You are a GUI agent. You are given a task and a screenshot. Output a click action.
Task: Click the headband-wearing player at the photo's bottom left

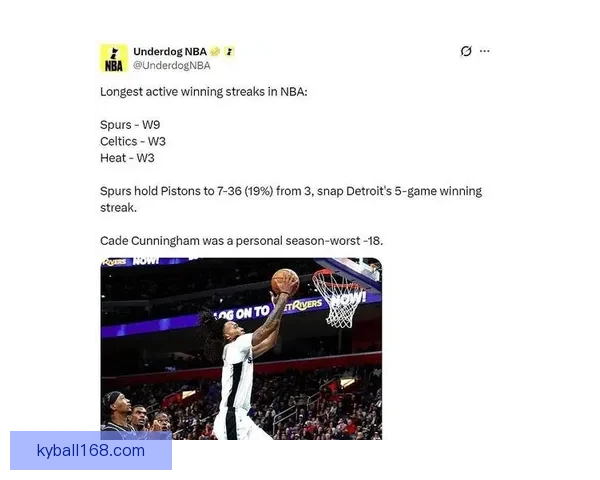point(117,411)
